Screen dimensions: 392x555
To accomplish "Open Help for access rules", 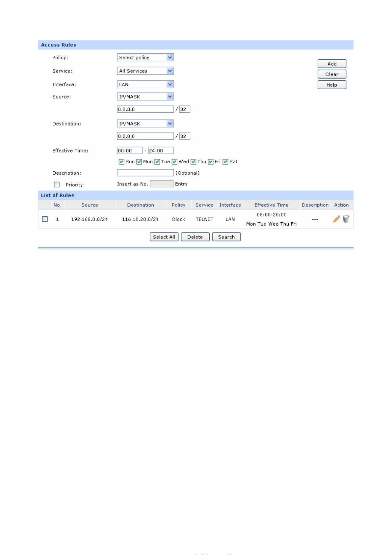I will [x=332, y=85].
